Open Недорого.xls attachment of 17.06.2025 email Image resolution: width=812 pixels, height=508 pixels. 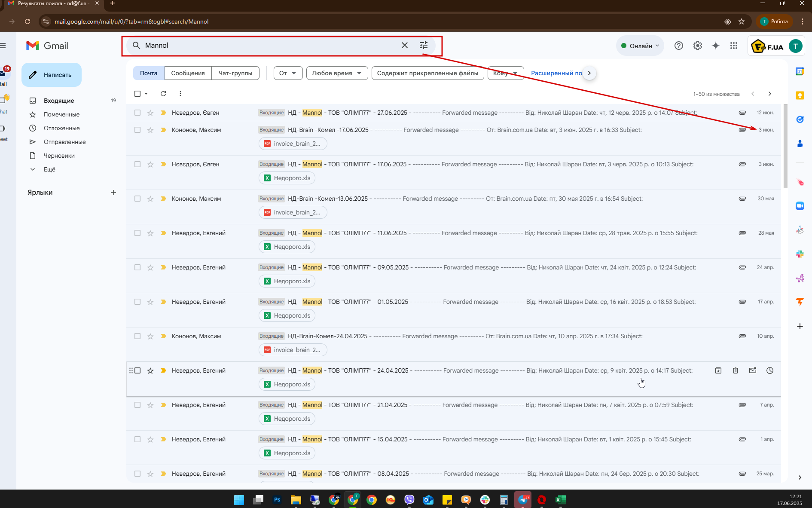pos(287,178)
